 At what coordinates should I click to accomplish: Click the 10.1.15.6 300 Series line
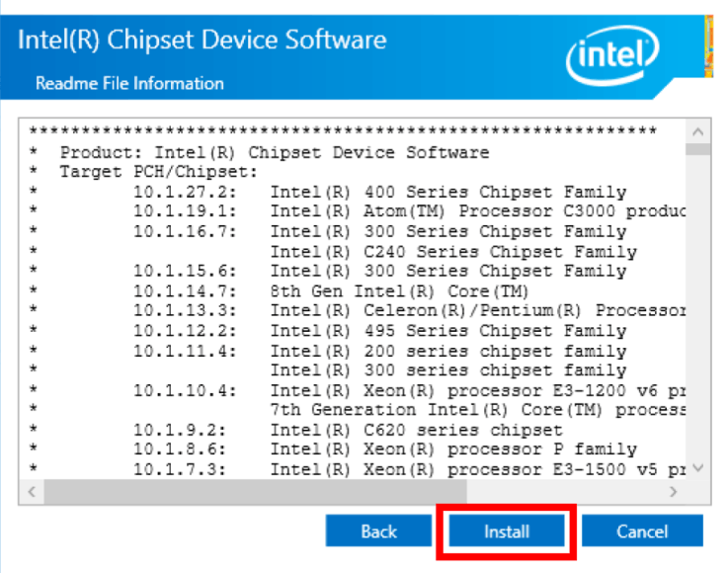(x=379, y=271)
